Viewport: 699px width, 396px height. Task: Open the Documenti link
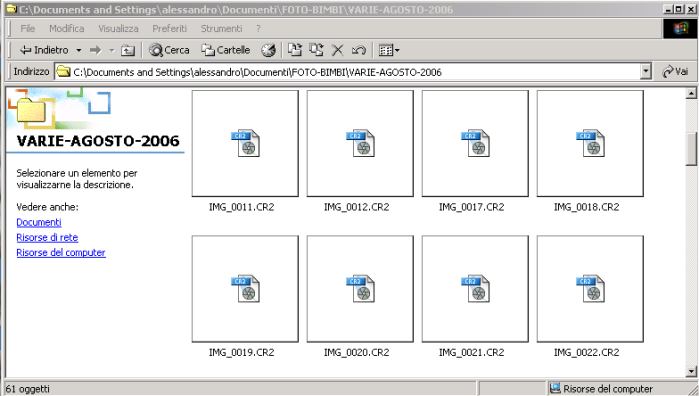click(x=39, y=222)
